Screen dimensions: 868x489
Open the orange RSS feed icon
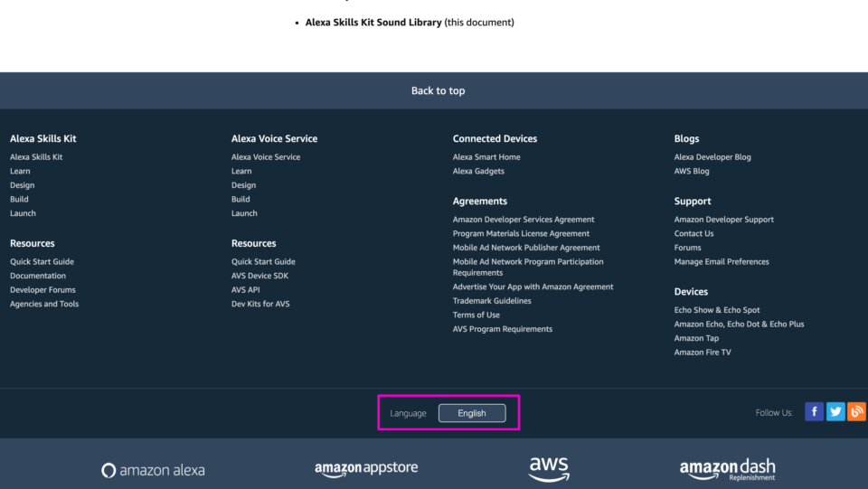pos(857,412)
